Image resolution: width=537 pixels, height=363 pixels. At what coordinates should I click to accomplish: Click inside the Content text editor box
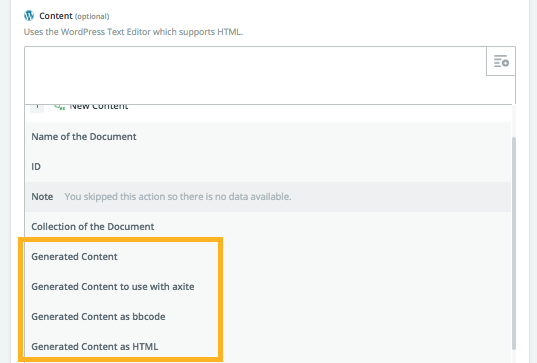click(x=255, y=75)
